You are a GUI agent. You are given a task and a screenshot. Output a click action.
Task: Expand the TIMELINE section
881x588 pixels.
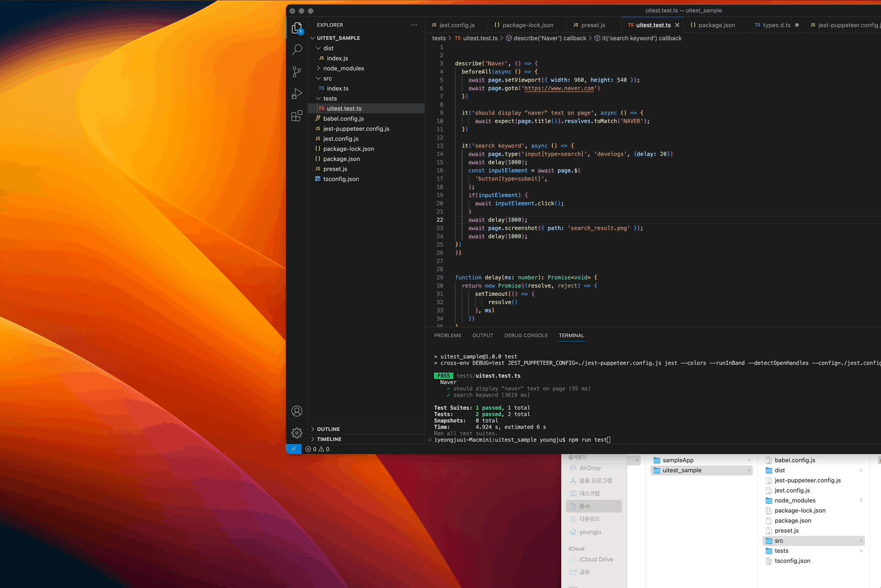coord(329,439)
